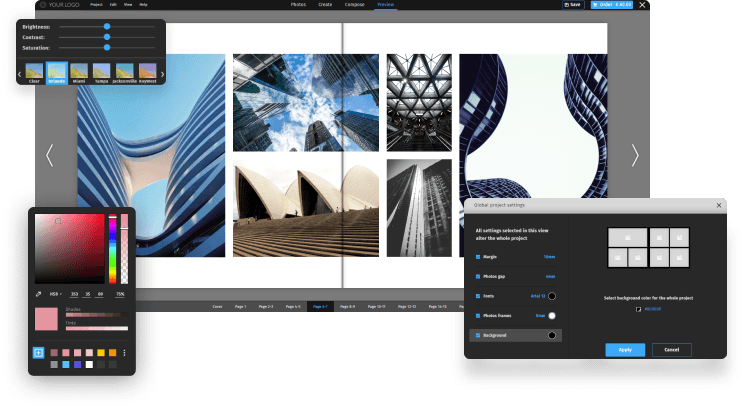Open the Project menu
The width and height of the screenshot is (743, 407).
click(96, 5)
